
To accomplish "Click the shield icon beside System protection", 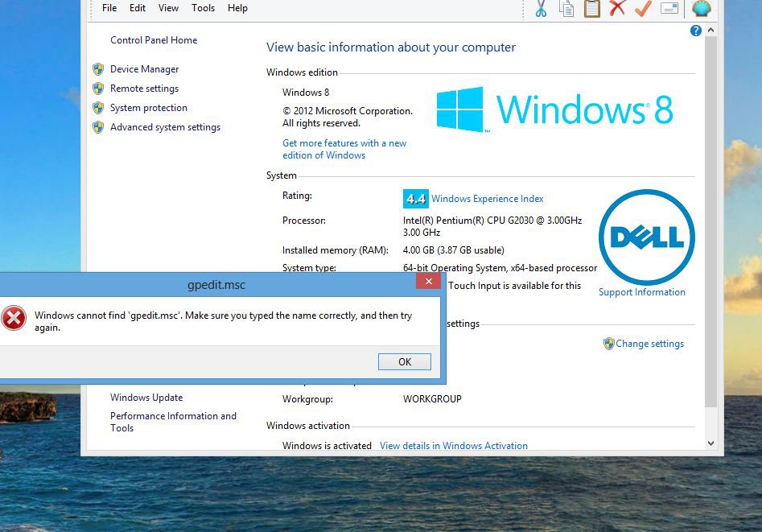I will click(x=98, y=108).
